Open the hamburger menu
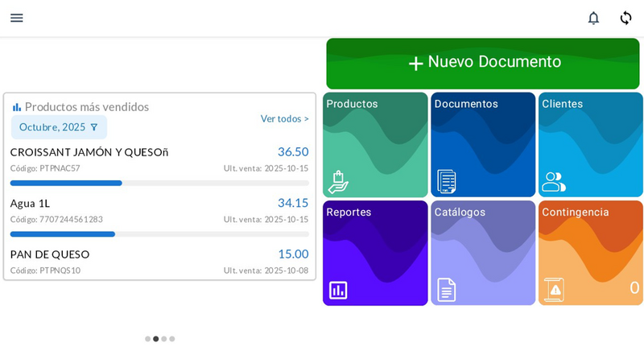644x347 pixels. point(16,18)
